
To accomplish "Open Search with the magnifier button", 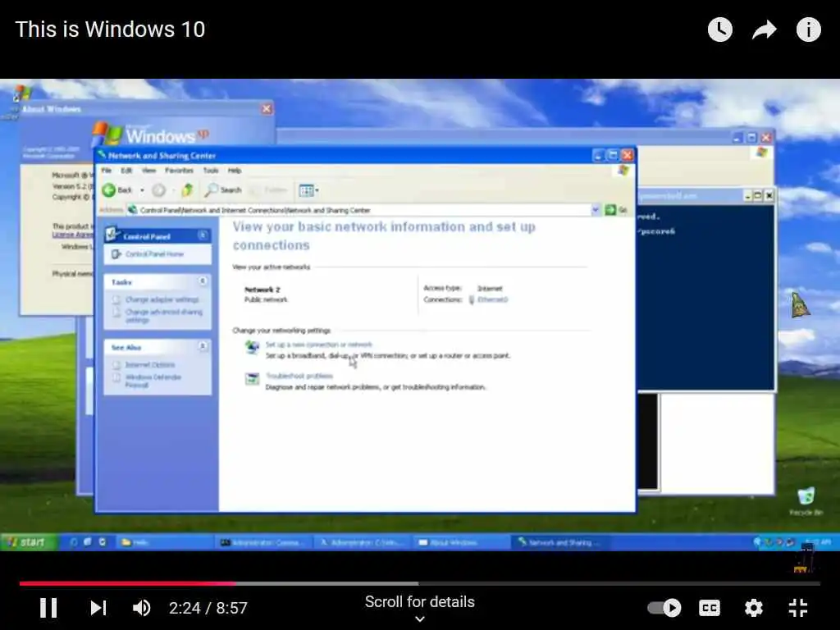I will 223,190.
